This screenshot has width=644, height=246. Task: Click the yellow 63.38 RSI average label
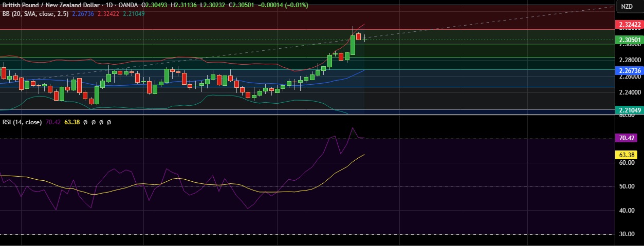click(x=629, y=154)
